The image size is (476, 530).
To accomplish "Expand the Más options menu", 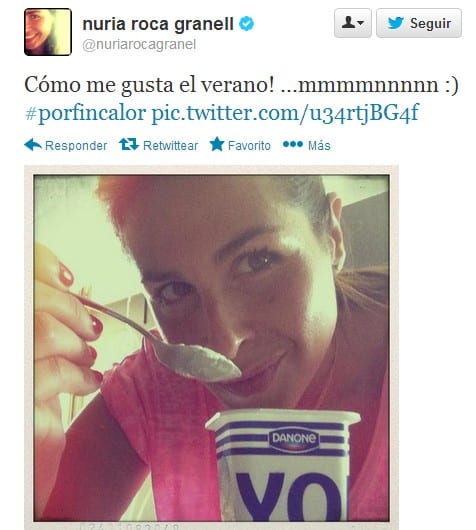I will click(x=319, y=145).
